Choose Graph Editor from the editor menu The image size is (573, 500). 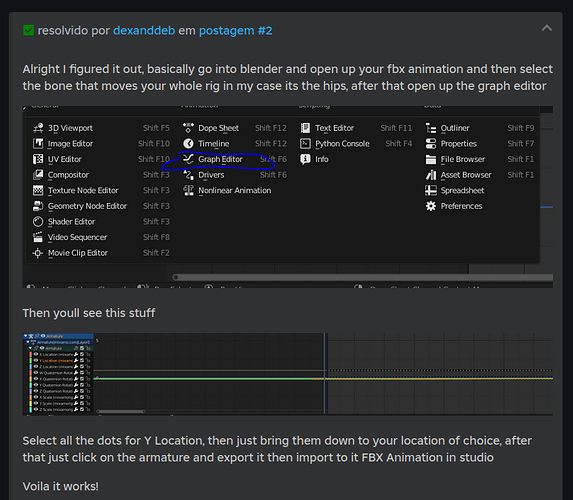(220, 159)
